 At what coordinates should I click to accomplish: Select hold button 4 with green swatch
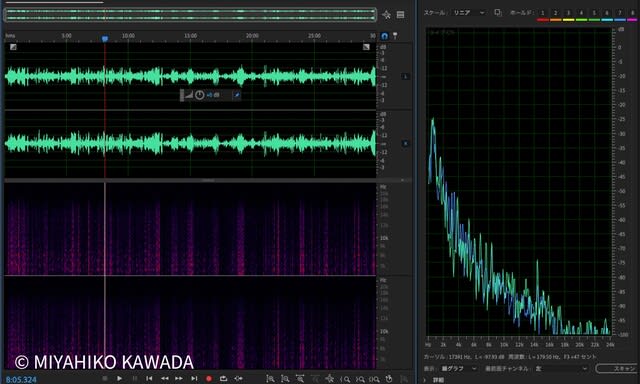coord(581,14)
